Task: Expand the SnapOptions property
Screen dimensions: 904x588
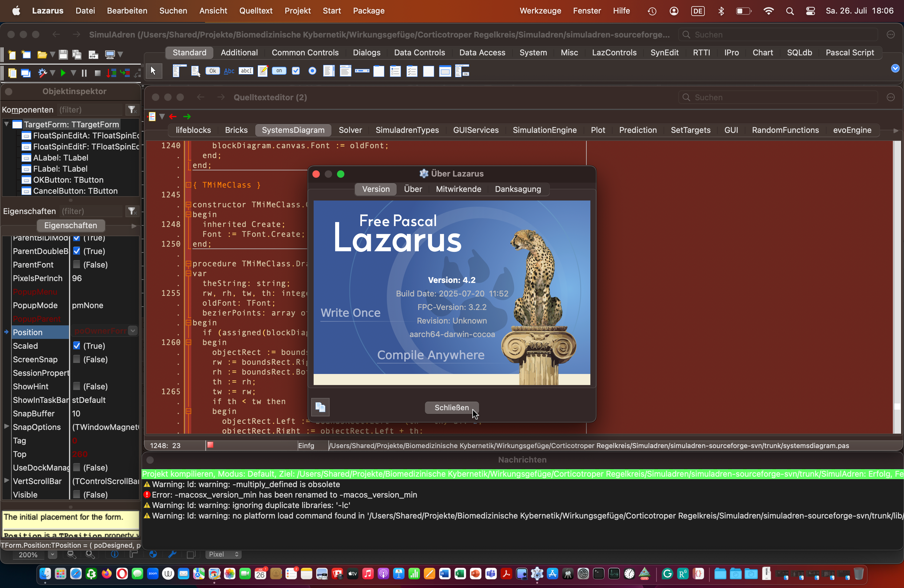Action: click(6, 427)
